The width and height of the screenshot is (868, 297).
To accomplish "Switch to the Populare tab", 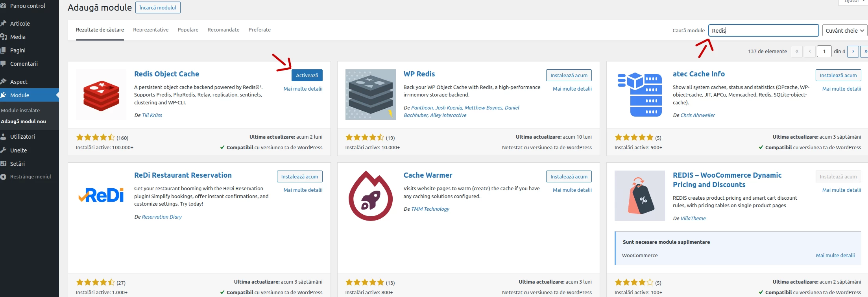I will point(188,30).
